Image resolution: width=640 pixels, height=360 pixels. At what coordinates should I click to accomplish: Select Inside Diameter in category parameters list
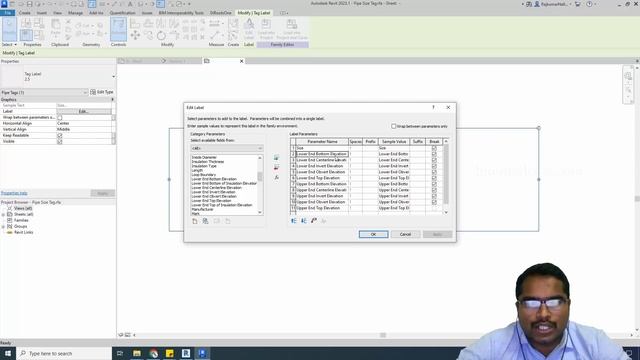204,158
